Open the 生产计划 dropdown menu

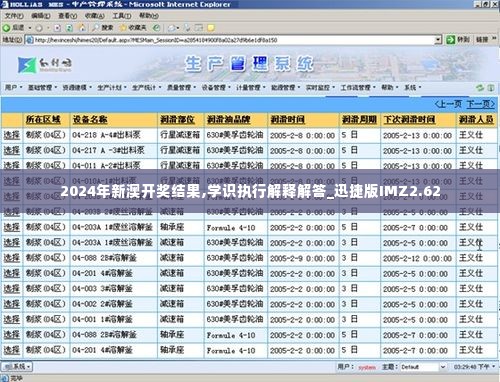pos(112,88)
